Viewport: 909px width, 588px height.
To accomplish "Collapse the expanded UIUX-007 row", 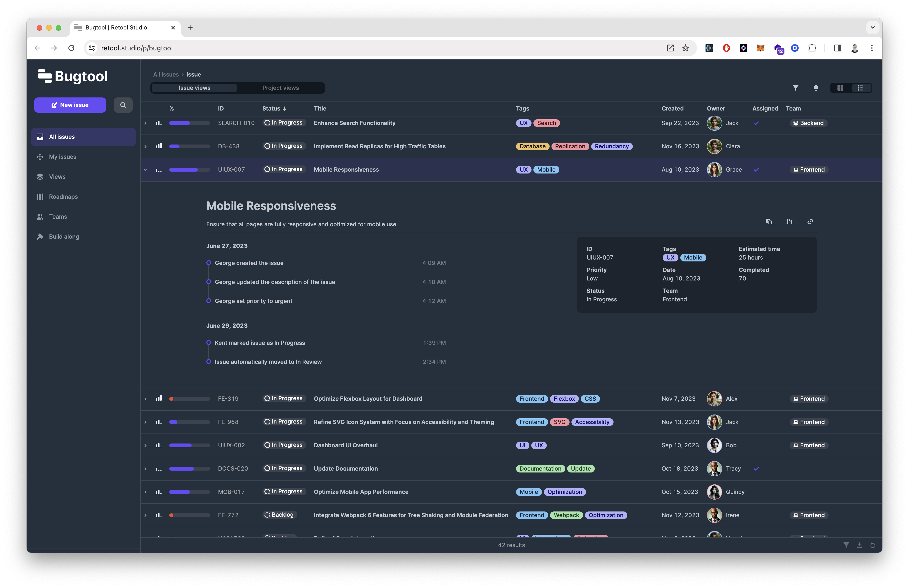I will pyautogui.click(x=145, y=169).
